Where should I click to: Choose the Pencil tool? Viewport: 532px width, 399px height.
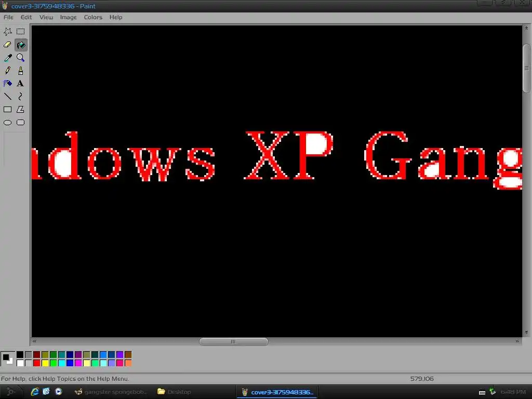(x=7, y=71)
